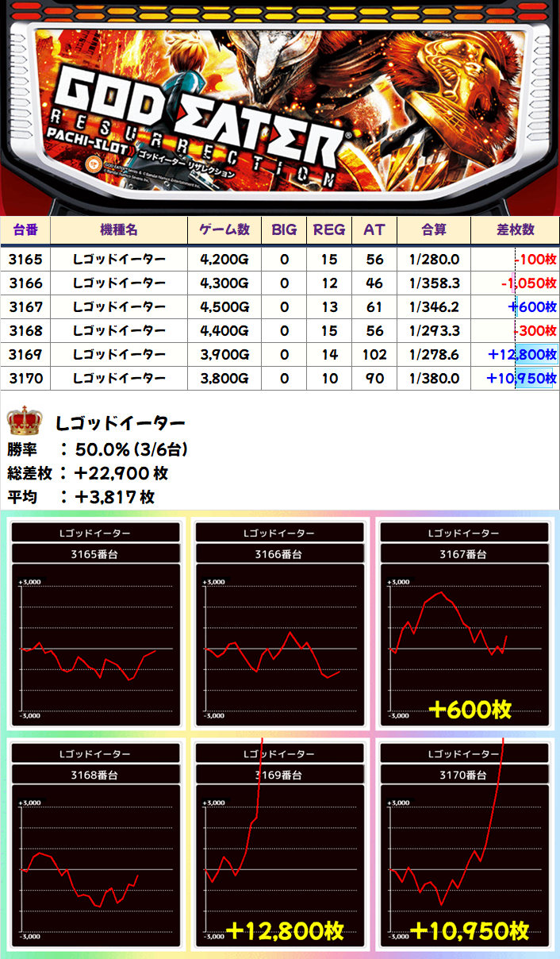Click the BIG column header

click(x=284, y=230)
